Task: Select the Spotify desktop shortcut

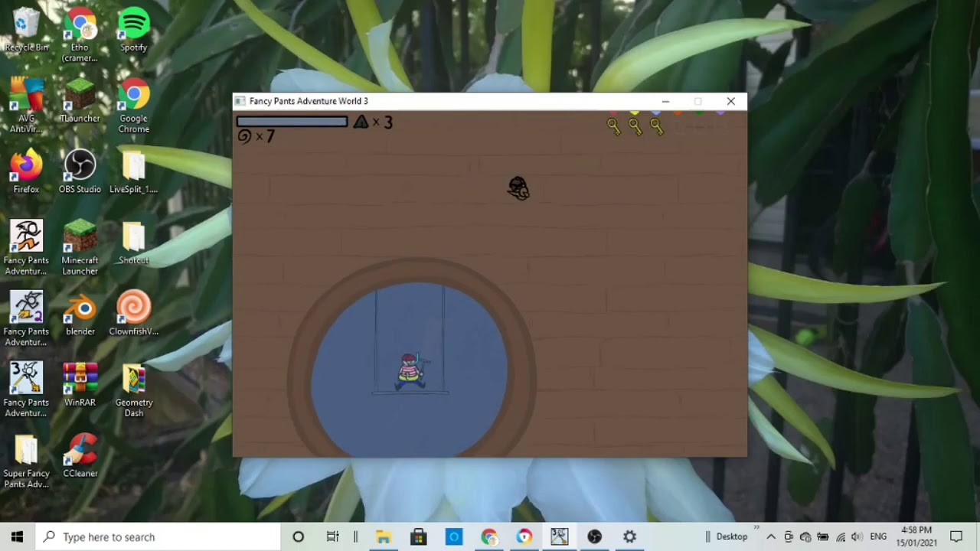Action: tap(134, 31)
